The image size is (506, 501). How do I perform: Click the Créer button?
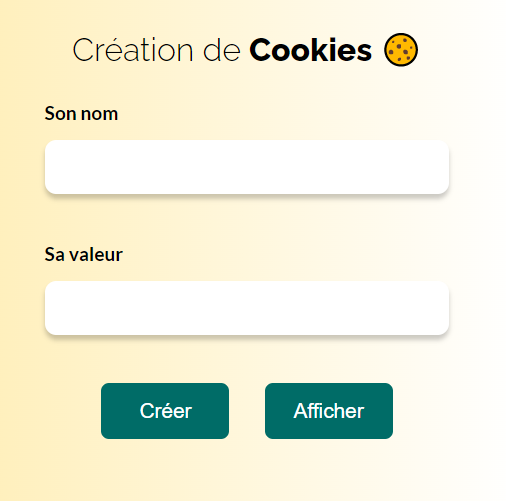pos(165,411)
